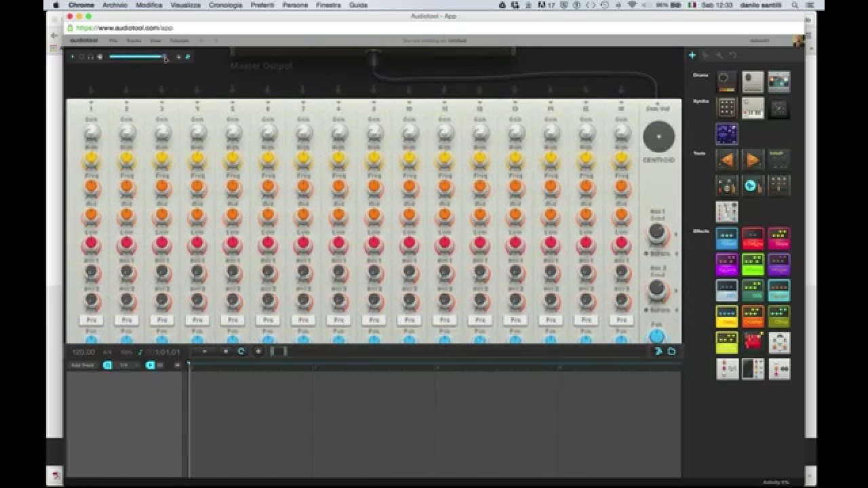Viewport: 868px width, 488px height.
Task: Toggle the Pre button on channel 1
Action: point(91,320)
